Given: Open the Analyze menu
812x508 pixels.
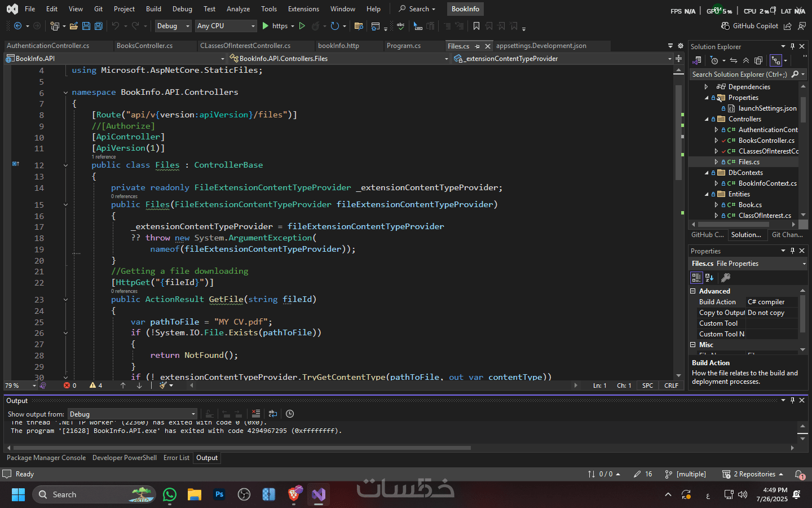Looking at the screenshot, I should [x=238, y=9].
